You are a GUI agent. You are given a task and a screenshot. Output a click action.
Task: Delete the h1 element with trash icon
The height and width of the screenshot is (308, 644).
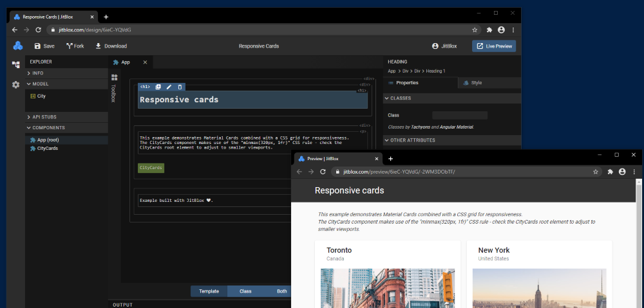(180, 87)
